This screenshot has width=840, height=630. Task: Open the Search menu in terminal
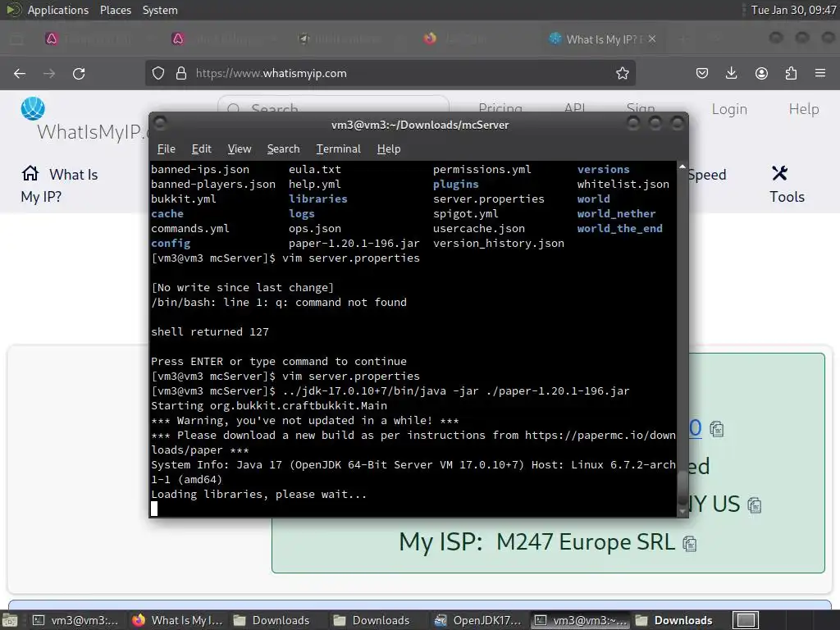[x=283, y=149]
